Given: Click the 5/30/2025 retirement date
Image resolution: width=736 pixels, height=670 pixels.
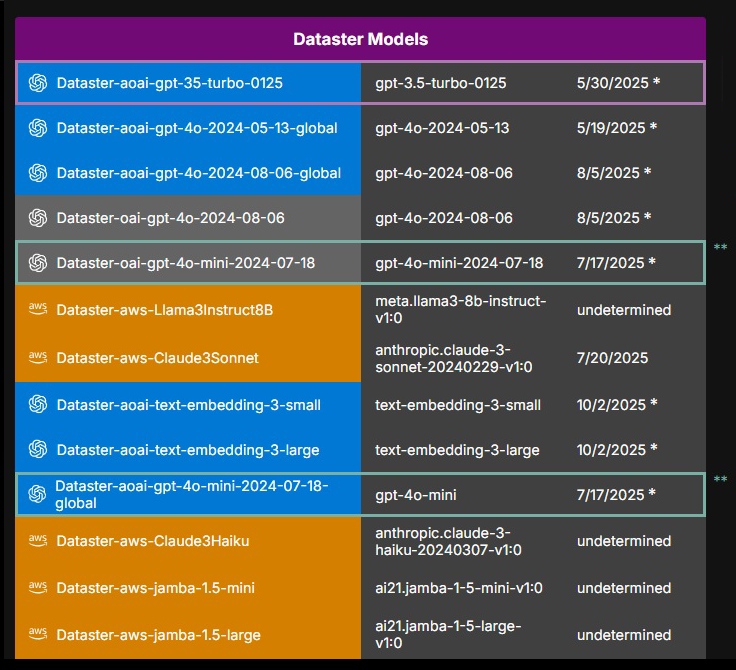Looking at the screenshot, I should click(618, 83).
